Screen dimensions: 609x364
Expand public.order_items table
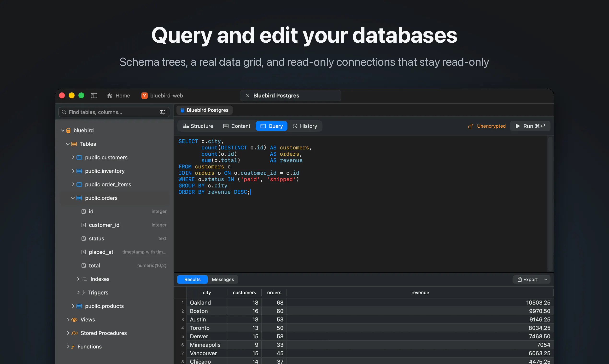pos(73,184)
